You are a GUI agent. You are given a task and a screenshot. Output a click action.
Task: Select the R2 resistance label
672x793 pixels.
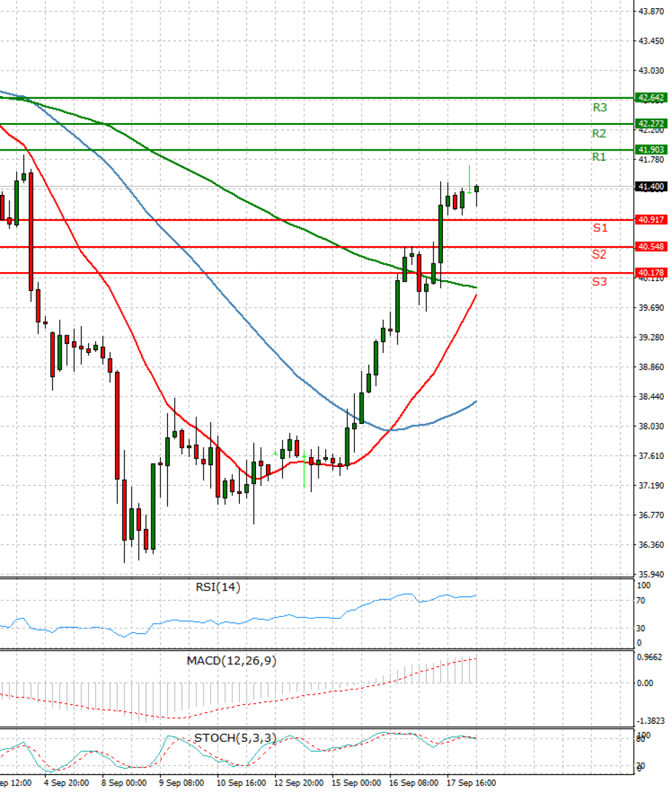pos(599,134)
